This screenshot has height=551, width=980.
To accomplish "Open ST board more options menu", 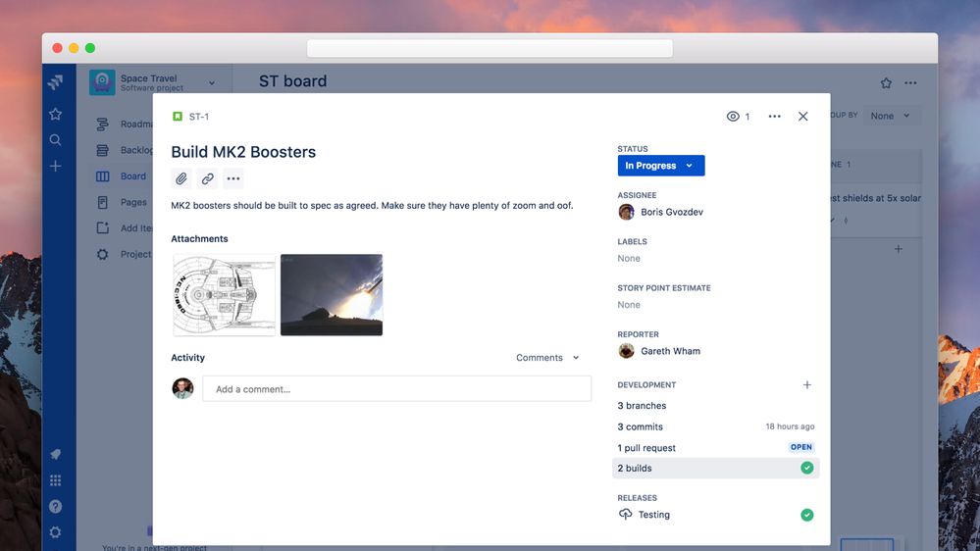I will pos(910,83).
